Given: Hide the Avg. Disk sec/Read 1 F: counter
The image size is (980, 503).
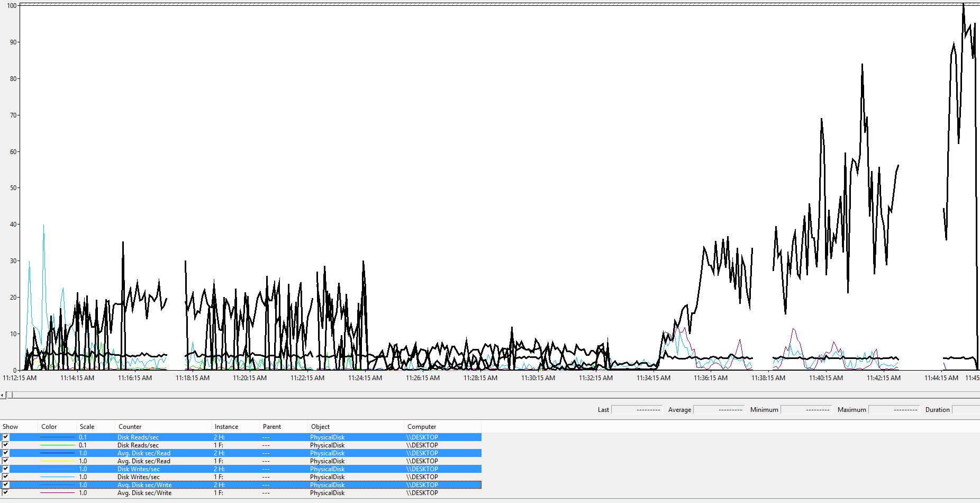Looking at the screenshot, I should coord(5,461).
